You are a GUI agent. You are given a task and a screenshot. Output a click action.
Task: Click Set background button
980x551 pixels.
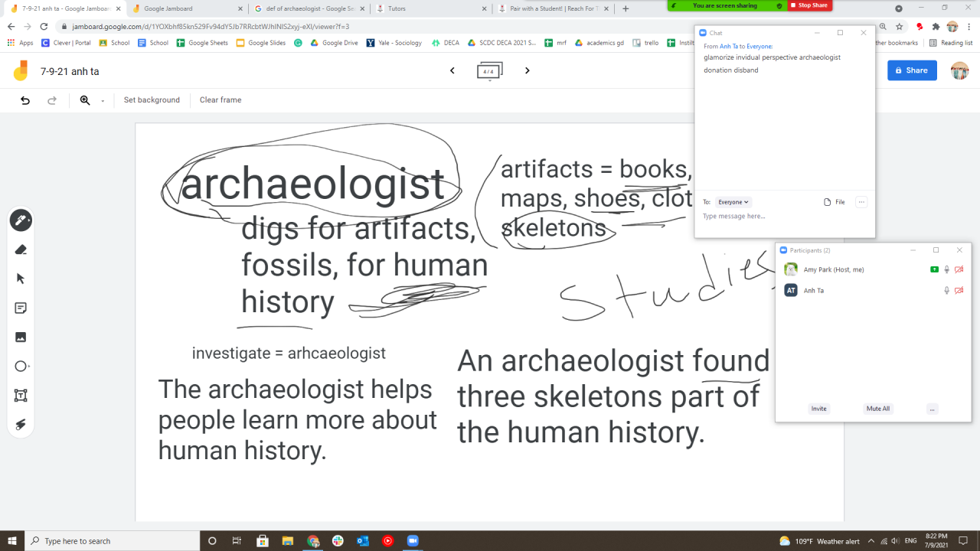[x=152, y=100]
